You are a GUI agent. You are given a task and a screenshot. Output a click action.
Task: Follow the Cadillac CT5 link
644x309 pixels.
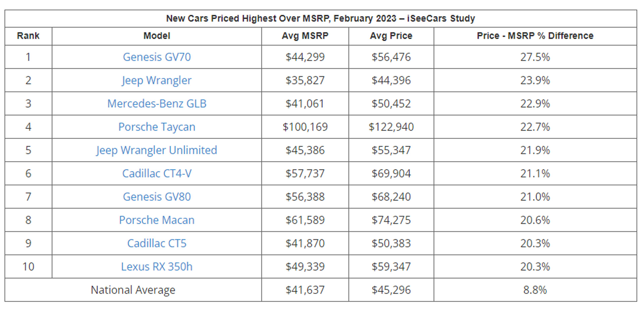pyautogui.click(x=157, y=243)
